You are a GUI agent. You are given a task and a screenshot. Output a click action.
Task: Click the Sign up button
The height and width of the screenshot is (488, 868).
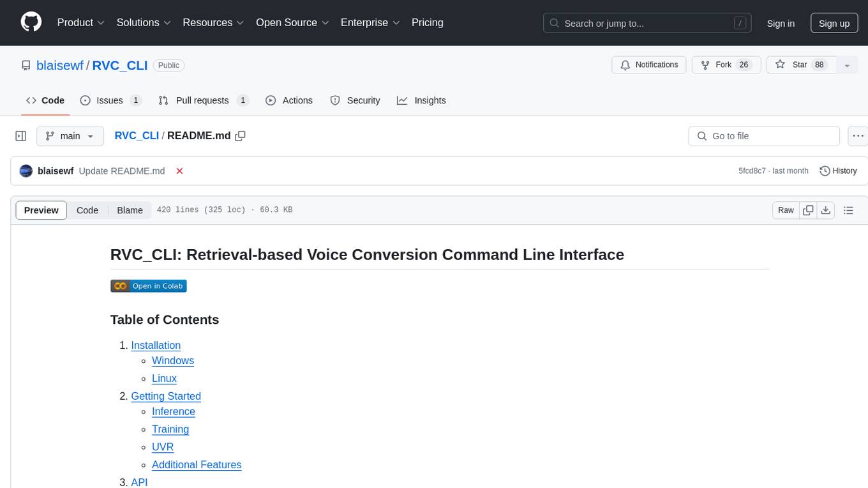click(x=834, y=23)
